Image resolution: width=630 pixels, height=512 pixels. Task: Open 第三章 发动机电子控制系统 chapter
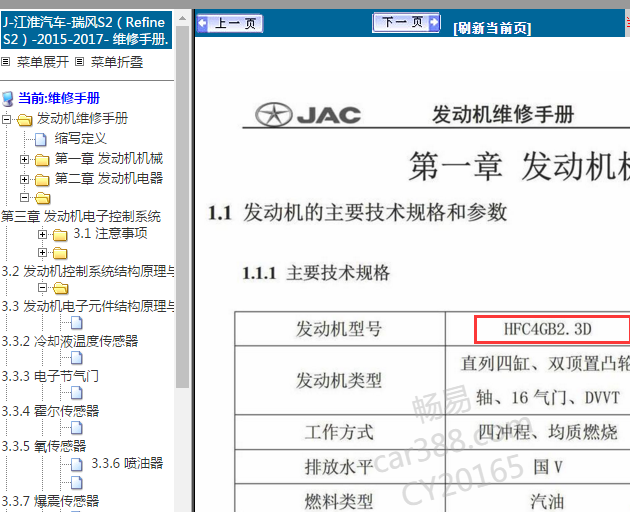coord(81,216)
